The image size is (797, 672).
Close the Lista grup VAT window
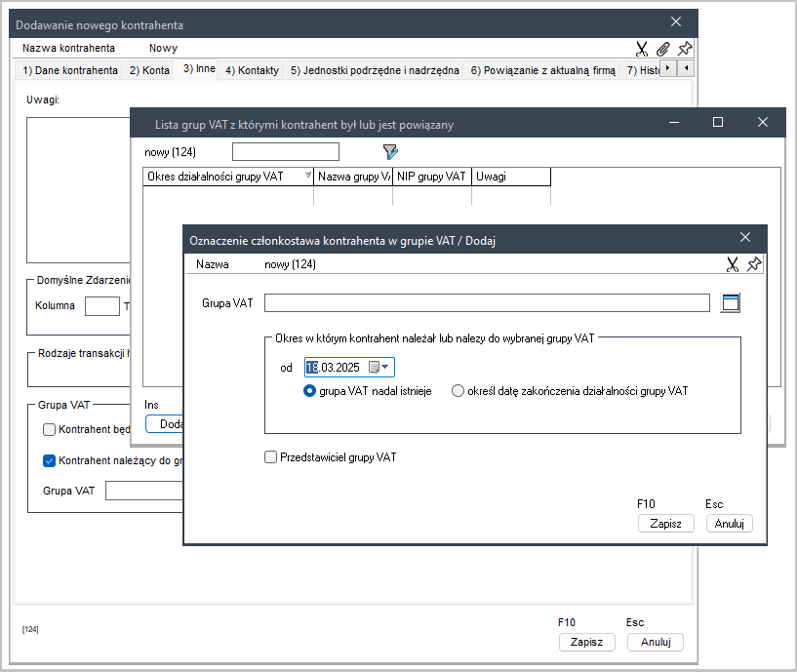[763, 122]
